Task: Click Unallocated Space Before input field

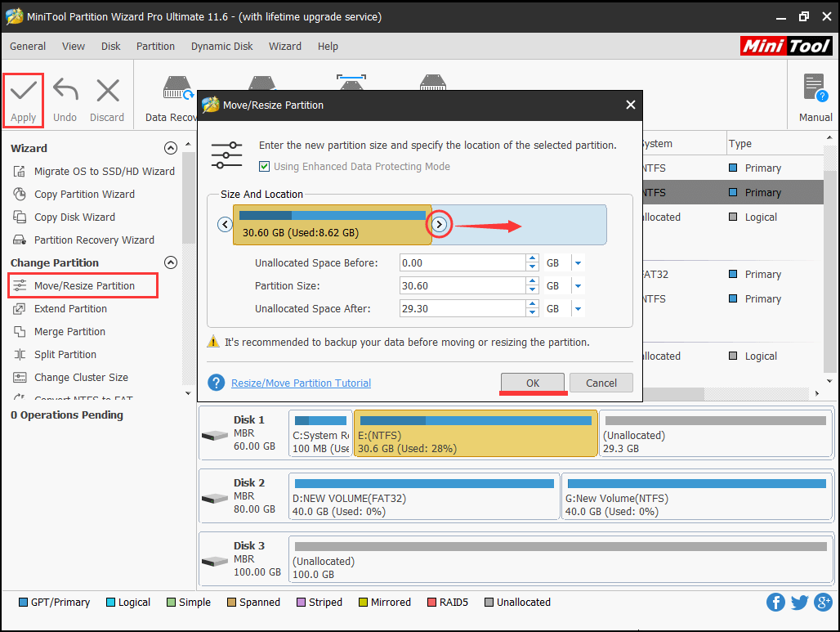Action: (462, 263)
